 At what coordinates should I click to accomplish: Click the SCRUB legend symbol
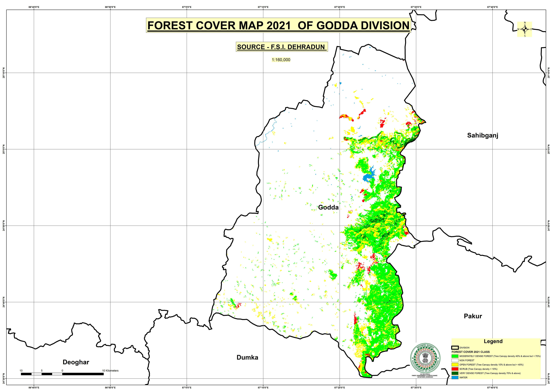pyautogui.click(x=455, y=369)
